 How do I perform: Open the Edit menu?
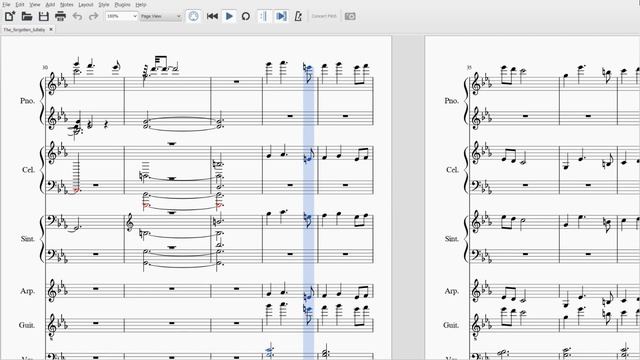(x=20, y=4)
